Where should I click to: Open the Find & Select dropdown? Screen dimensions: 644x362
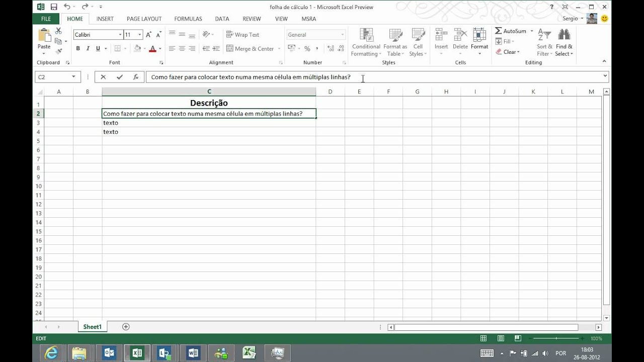coord(564,42)
